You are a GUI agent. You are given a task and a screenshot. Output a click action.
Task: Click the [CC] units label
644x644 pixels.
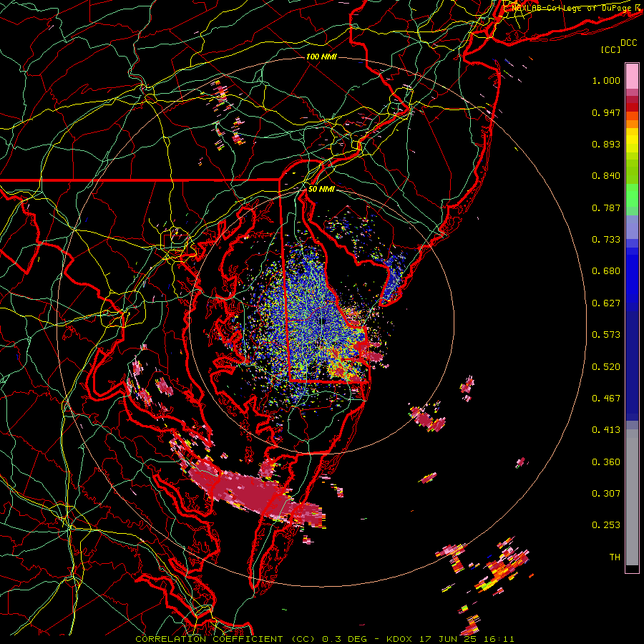pyautogui.click(x=611, y=49)
